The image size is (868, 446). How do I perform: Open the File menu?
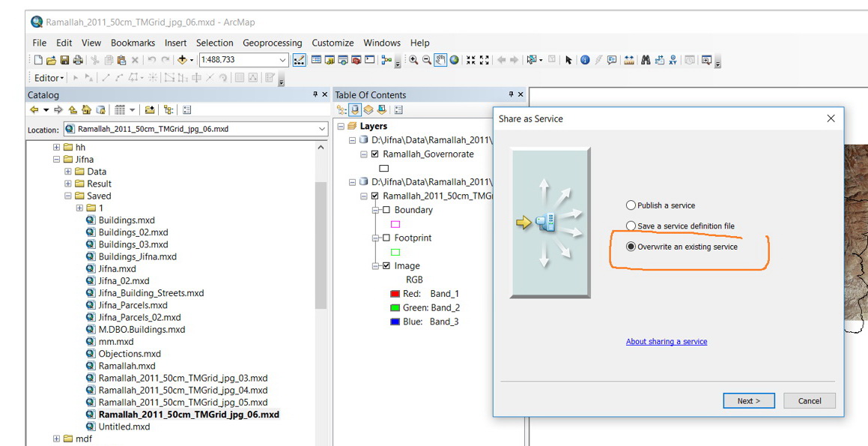point(39,43)
